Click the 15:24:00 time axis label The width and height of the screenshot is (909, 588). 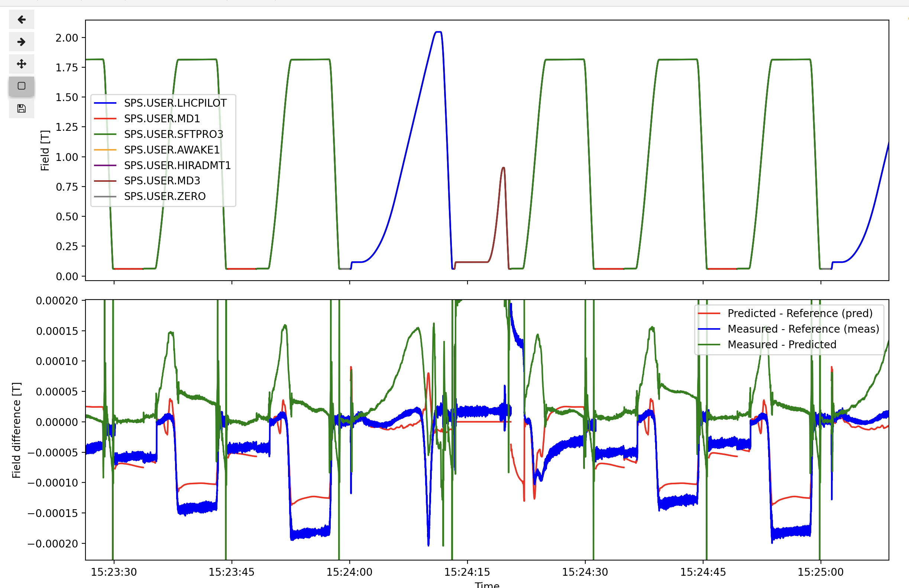click(x=349, y=572)
